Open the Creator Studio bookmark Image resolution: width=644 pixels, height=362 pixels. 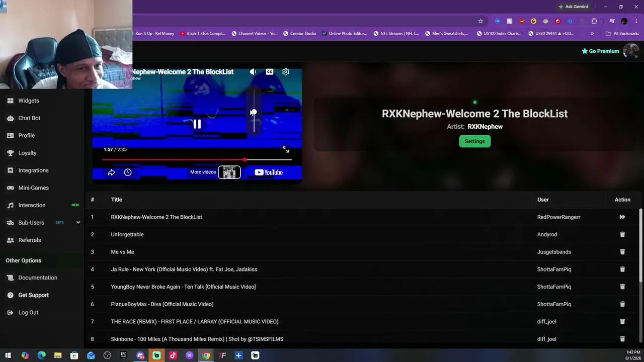(300, 34)
